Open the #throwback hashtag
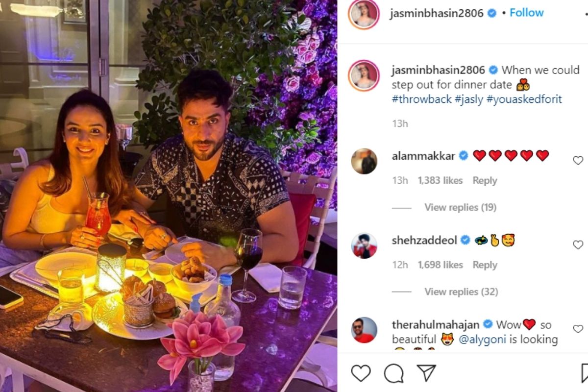Screen dimensions: 588x392 [421, 99]
